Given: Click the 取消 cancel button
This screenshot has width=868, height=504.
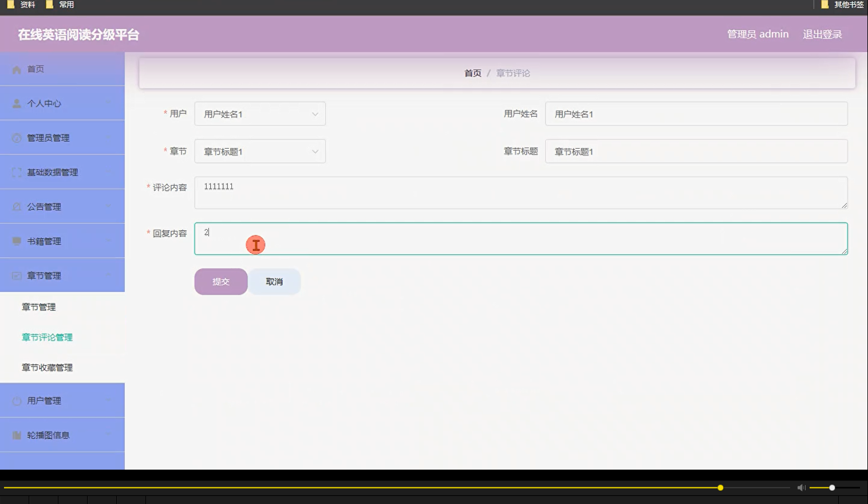Looking at the screenshot, I should pyautogui.click(x=274, y=281).
